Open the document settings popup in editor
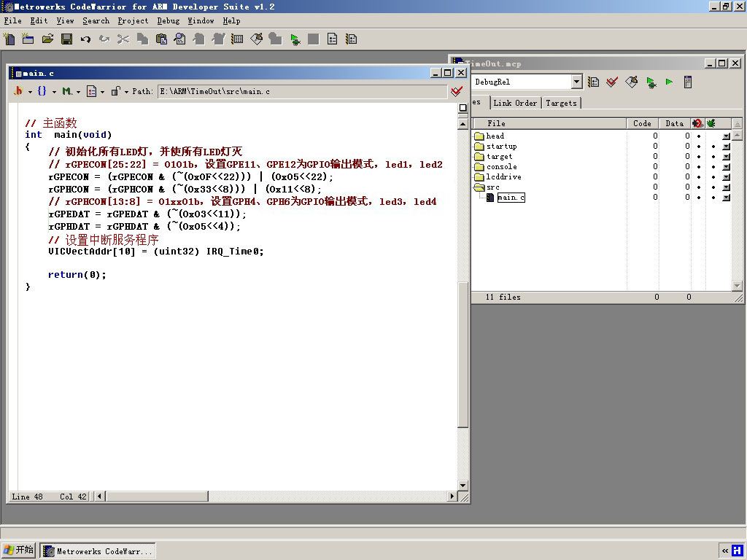 tap(96, 91)
